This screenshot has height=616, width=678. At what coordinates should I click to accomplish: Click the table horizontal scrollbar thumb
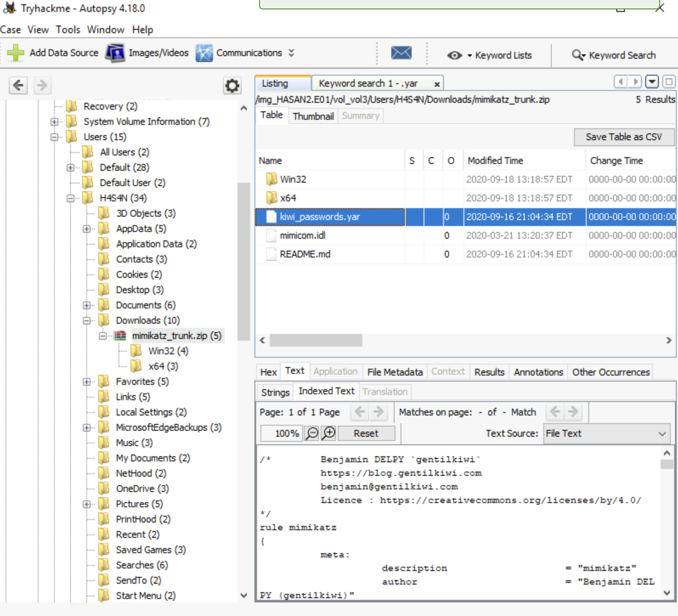[x=316, y=340]
